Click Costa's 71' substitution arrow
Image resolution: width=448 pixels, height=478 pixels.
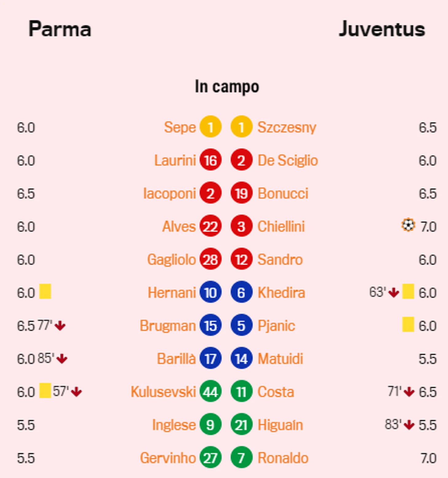tap(409, 392)
